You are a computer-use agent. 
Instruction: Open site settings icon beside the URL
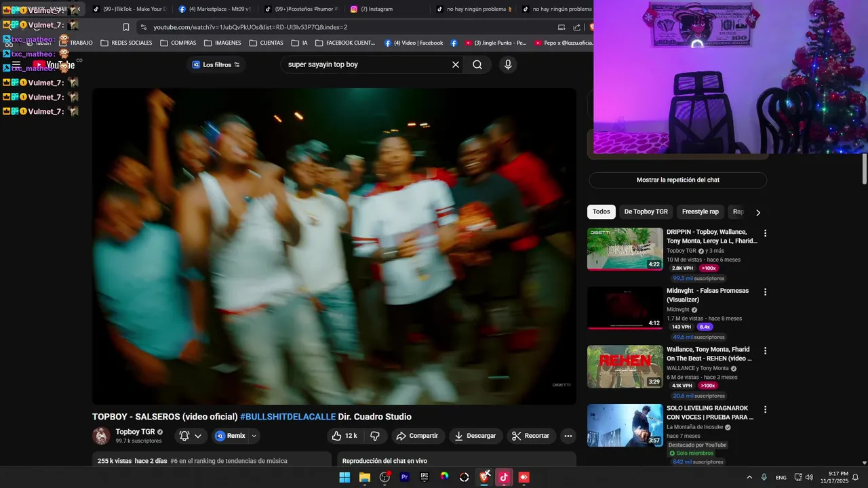143,27
